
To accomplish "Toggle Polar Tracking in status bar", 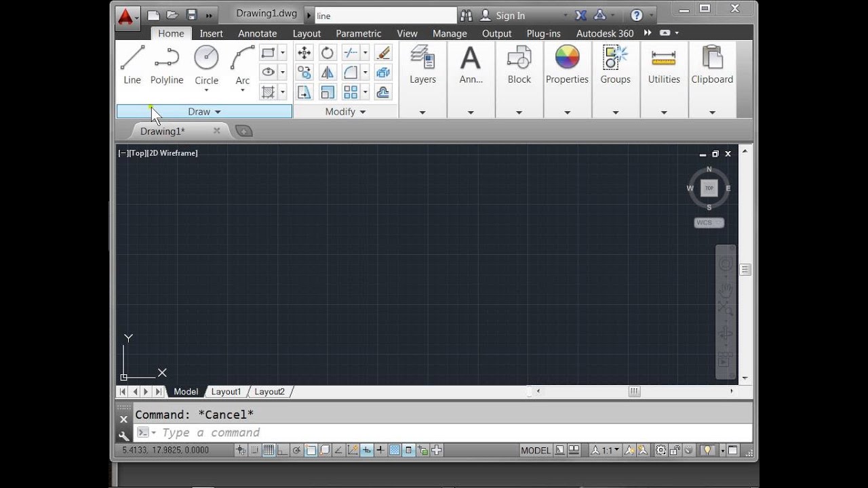I will pos(296,450).
